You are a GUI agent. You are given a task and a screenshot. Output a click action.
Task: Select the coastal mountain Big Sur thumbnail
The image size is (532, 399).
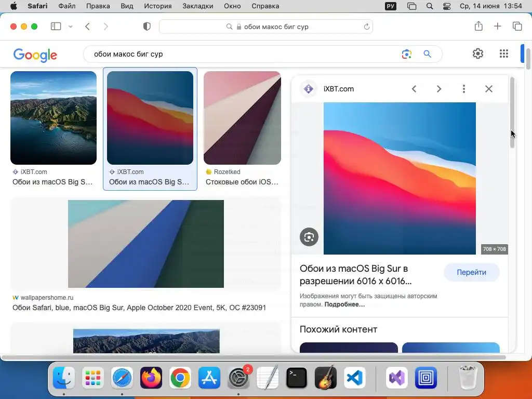(54, 118)
